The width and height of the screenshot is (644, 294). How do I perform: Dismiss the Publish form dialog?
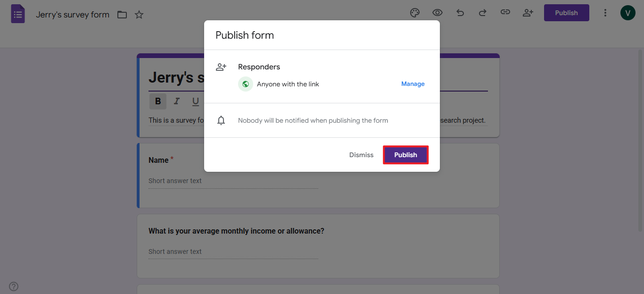361,154
